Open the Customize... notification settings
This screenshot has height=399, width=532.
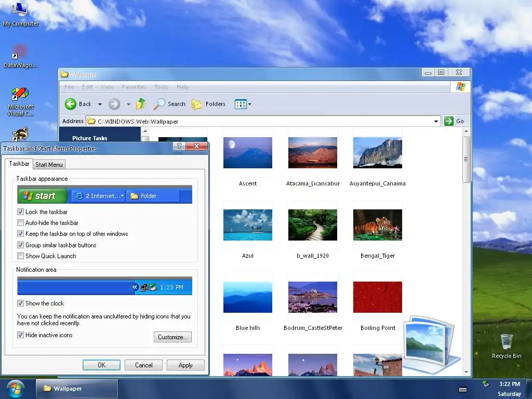coord(172,337)
